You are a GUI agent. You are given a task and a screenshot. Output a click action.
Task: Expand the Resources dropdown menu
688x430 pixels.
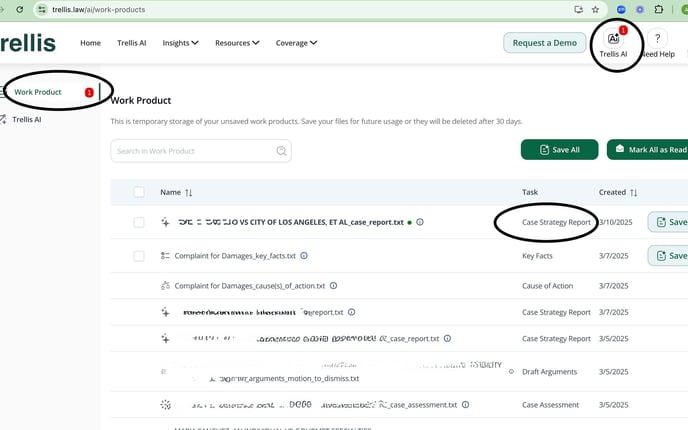click(237, 43)
